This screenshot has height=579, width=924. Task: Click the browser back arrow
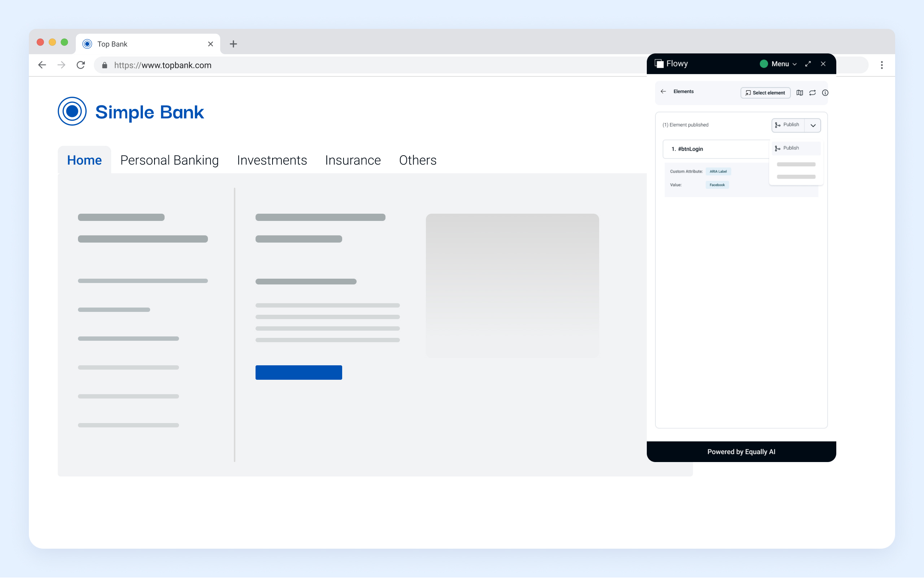coord(42,65)
